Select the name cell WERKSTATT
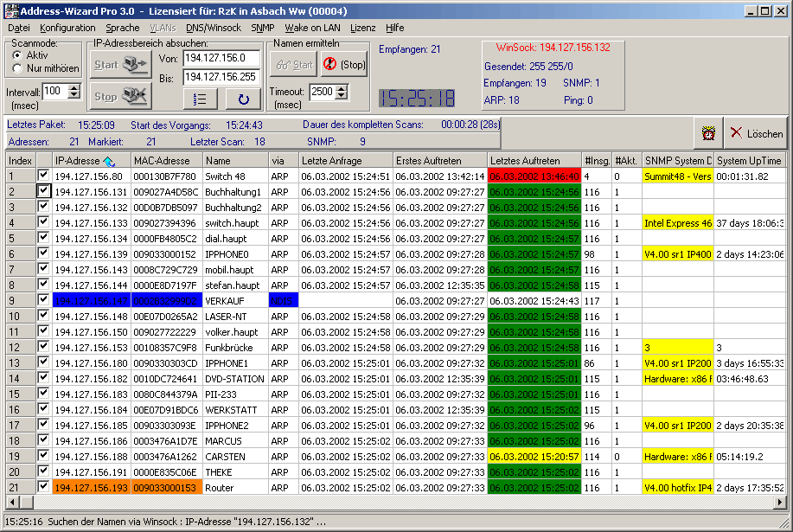Viewport: 793px width, 532px height. tap(235, 410)
